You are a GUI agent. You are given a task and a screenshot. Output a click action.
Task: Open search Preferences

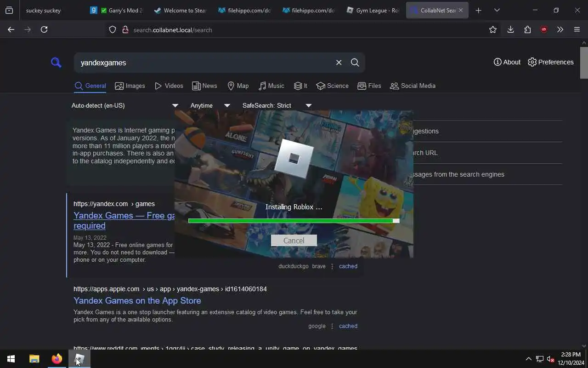point(550,62)
